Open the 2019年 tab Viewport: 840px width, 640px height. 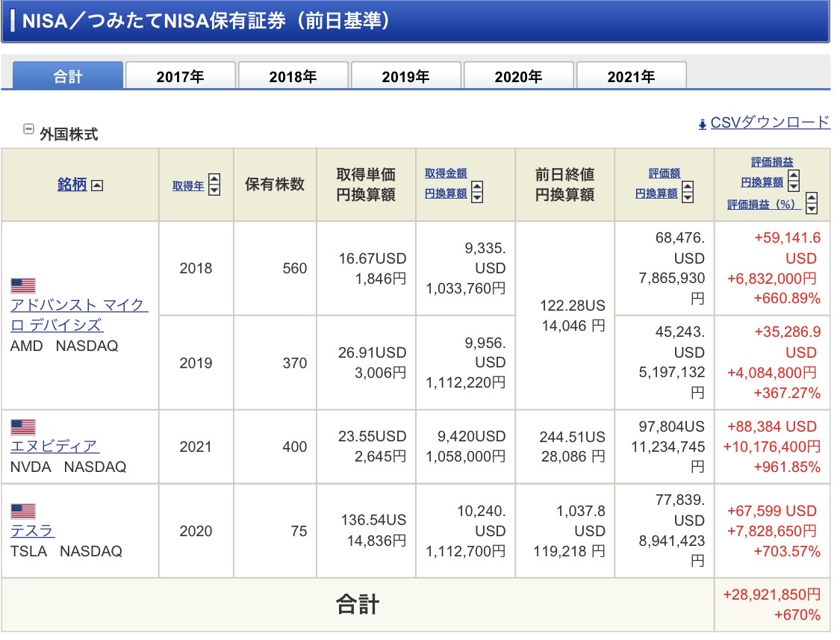[405, 76]
